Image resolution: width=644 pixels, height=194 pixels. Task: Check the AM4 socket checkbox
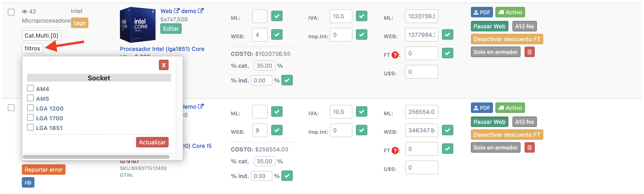[x=30, y=88]
